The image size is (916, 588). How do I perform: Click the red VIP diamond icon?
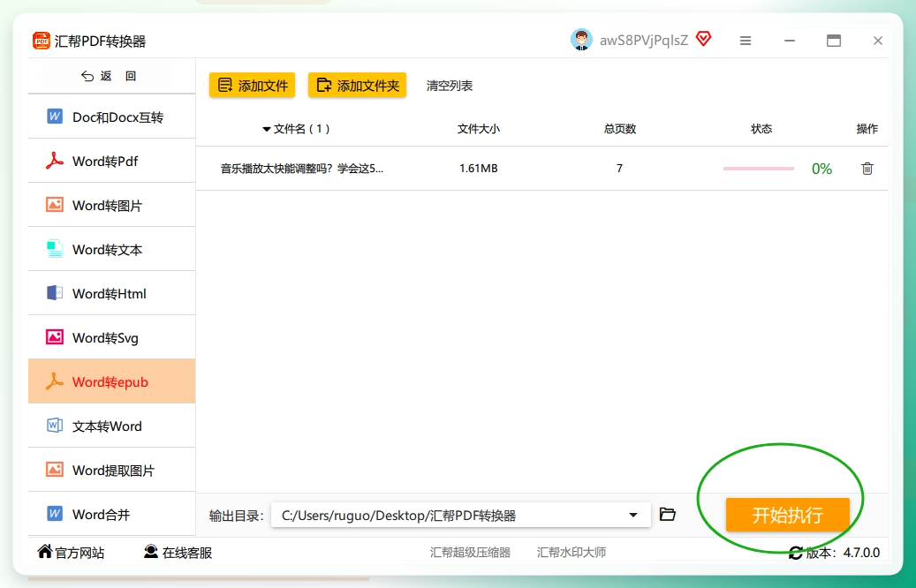click(703, 39)
